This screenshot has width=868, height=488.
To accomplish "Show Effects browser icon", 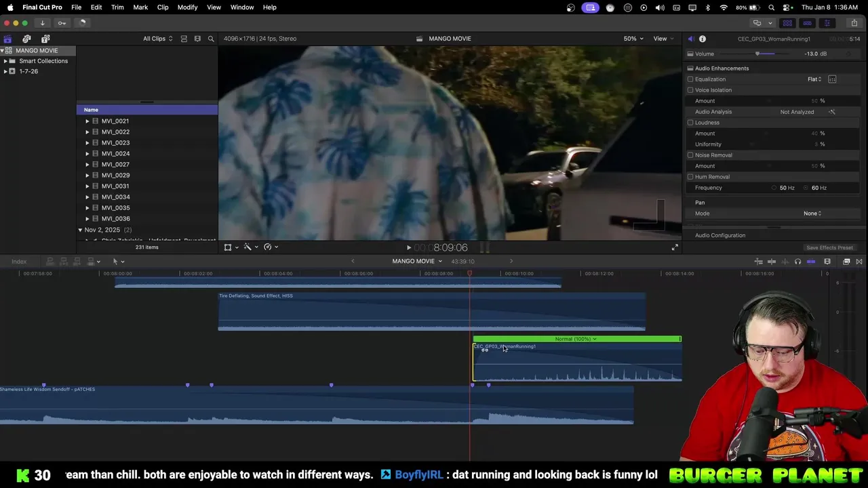I will 846,262.
